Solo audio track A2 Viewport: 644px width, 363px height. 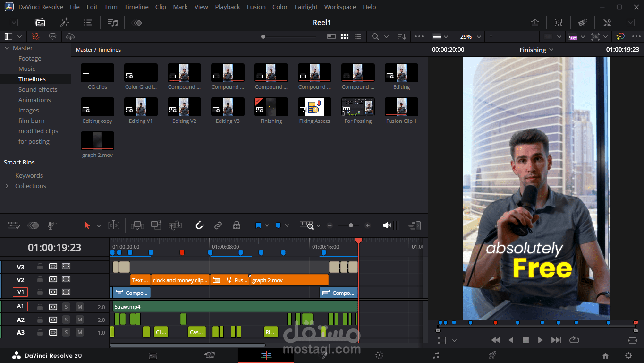coord(66,320)
